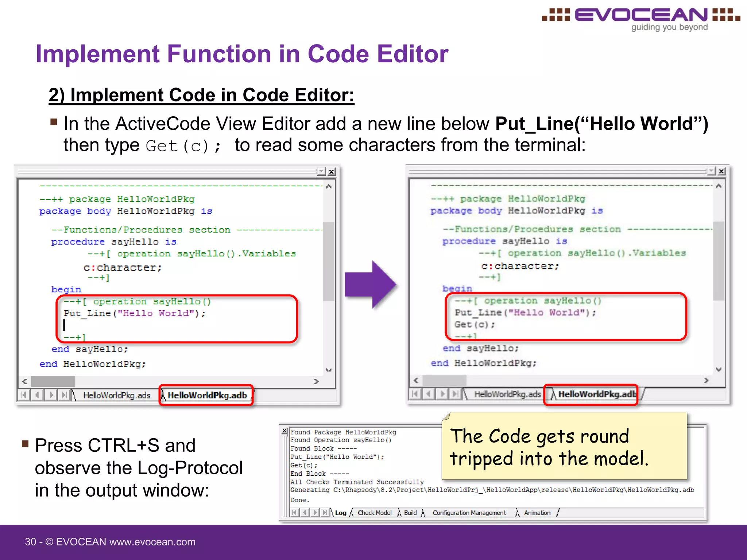
Task: Click right editor vertical scrollbar thumb
Action: [x=719, y=261]
